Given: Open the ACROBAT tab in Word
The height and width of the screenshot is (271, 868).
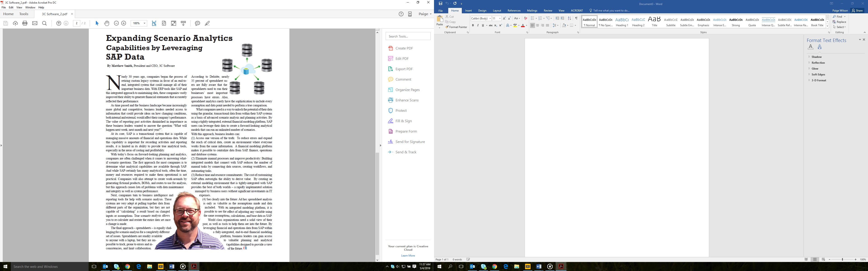Looking at the screenshot, I should (x=577, y=10).
